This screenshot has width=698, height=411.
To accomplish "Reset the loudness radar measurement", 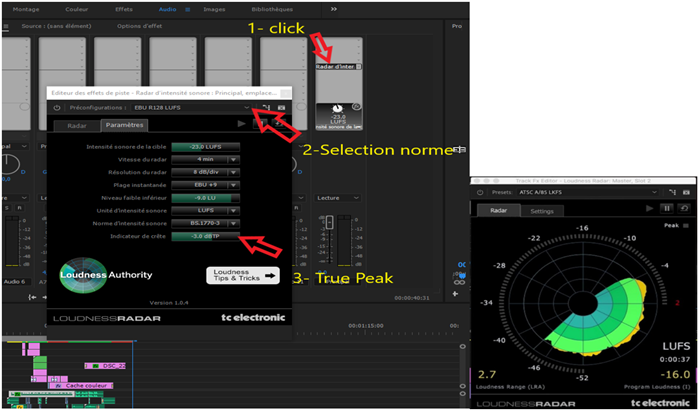I will [683, 208].
